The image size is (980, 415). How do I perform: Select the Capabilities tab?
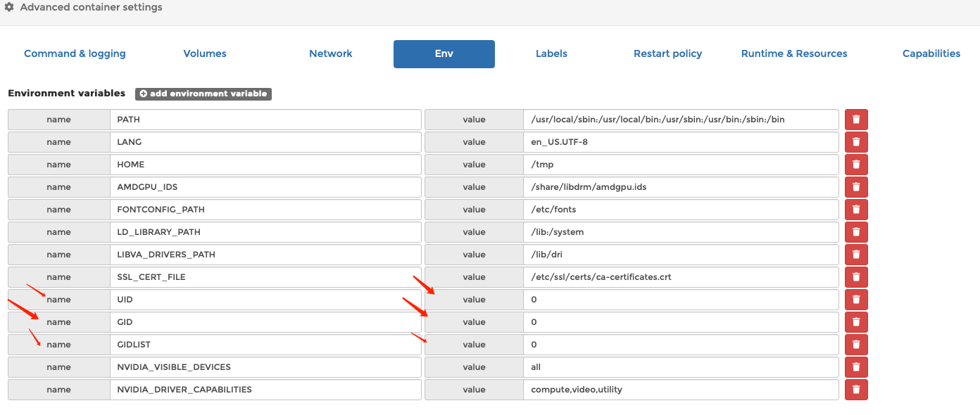[x=931, y=53]
